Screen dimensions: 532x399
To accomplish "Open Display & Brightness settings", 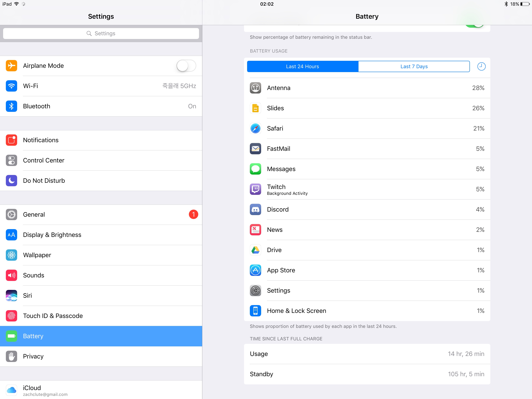I will coord(101,235).
